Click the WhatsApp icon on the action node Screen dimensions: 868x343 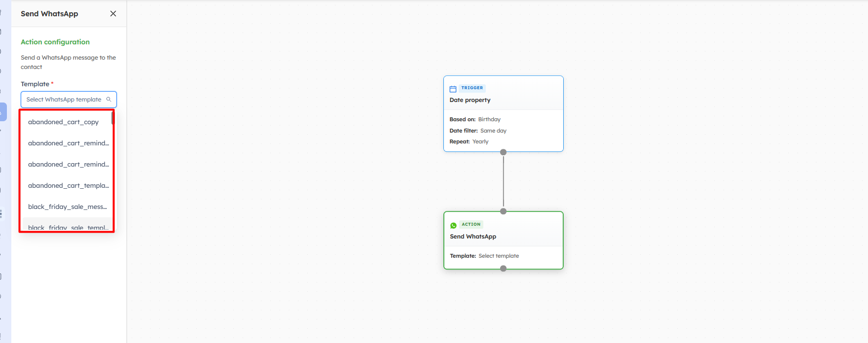(453, 225)
